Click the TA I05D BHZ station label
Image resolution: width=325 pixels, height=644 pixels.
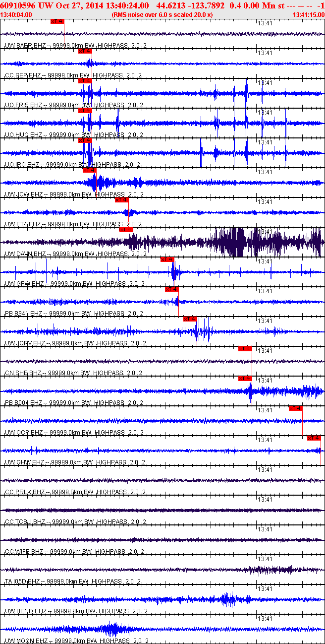click(72, 581)
